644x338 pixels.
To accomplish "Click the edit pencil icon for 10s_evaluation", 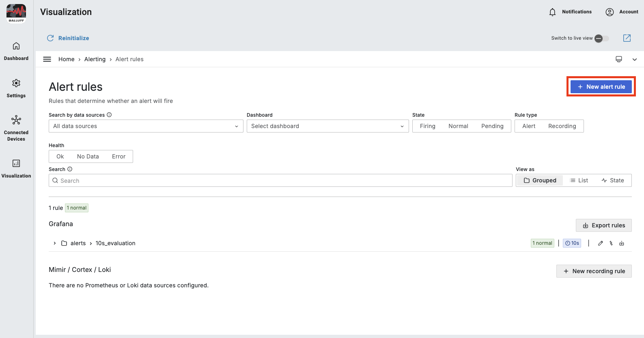I will [x=601, y=243].
